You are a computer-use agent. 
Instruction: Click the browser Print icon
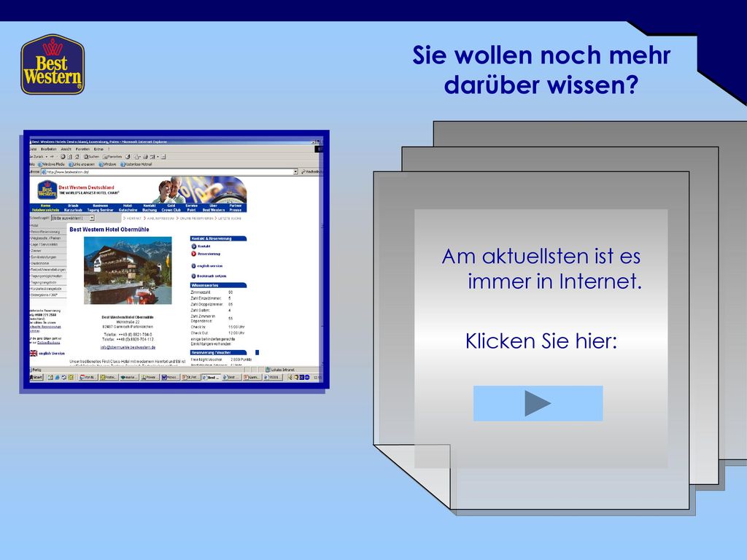[x=145, y=157]
